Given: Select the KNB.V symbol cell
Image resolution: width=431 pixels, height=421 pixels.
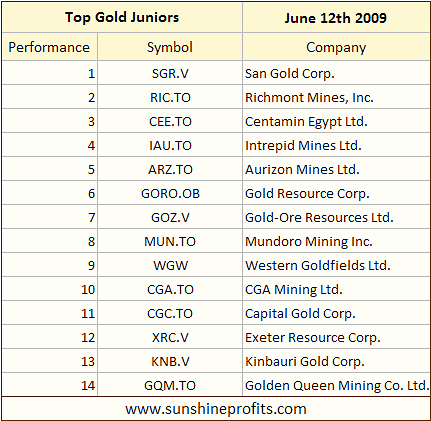Looking at the screenshot, I should coord(170,361).
